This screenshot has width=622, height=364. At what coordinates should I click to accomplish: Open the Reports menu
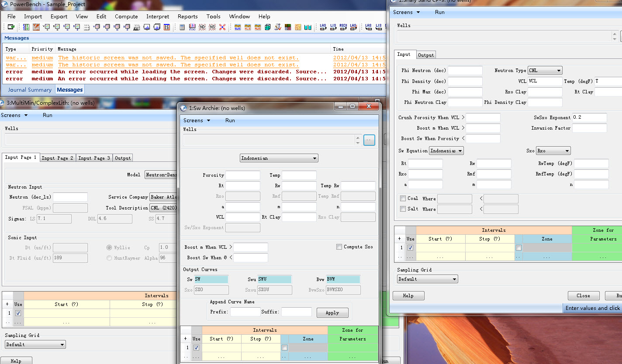[x=187, y=17]
